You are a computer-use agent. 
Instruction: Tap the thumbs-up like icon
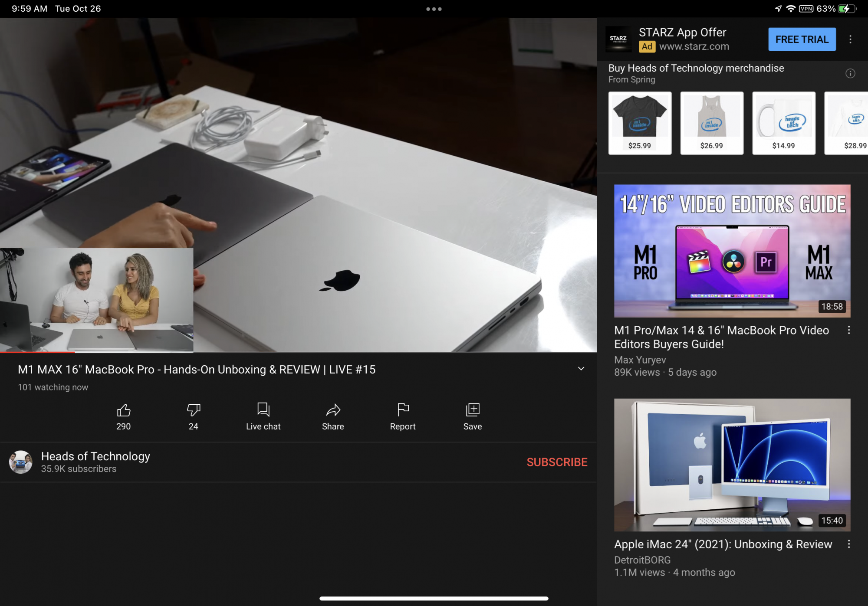click(123, 410)
